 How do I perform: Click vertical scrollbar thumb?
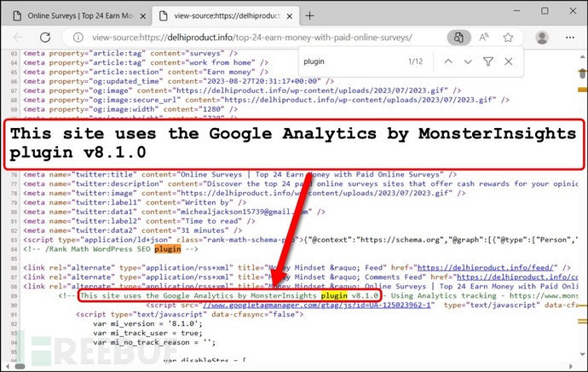point(582,74)
